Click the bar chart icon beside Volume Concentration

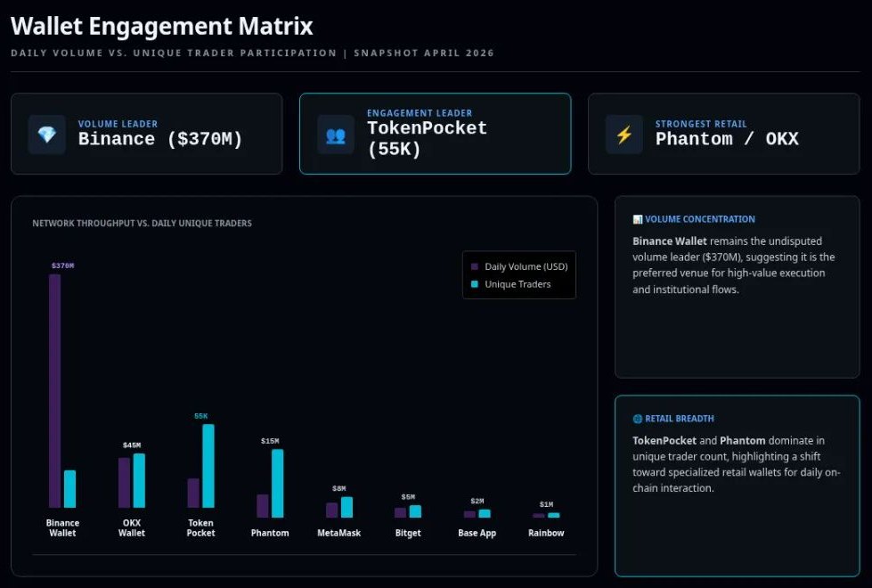[x=638, y=219]
